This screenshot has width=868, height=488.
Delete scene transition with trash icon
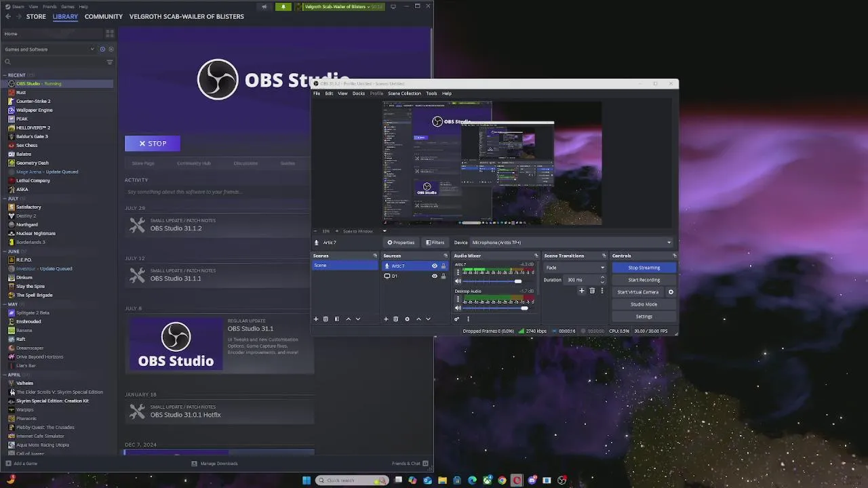592,291
